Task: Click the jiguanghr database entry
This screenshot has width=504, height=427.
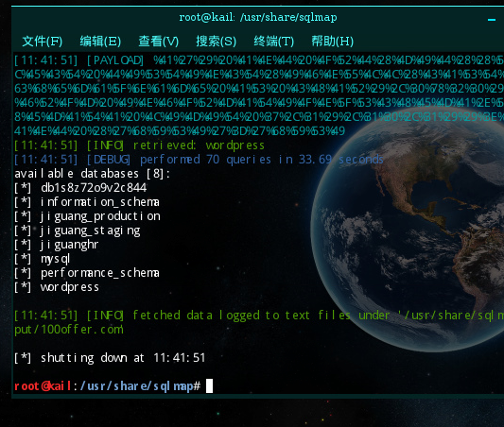Action: click(x=69, y=245)
